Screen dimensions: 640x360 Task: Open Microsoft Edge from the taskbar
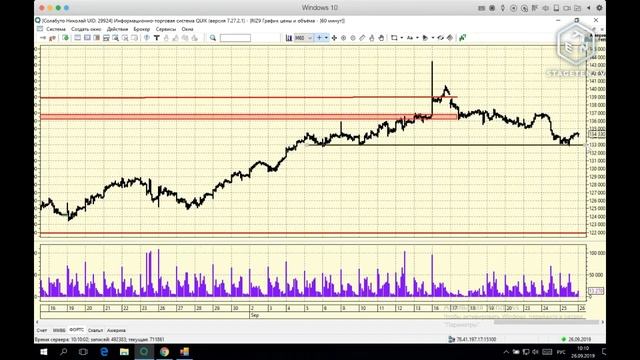tap(104, 352)
